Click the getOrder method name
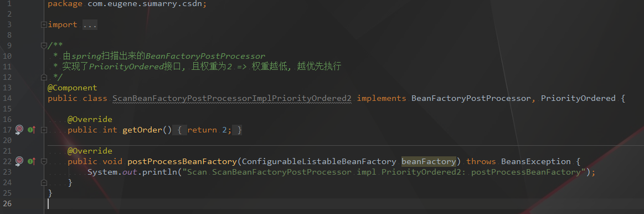Viewport: 644px width, 214px height. (142, 130)
